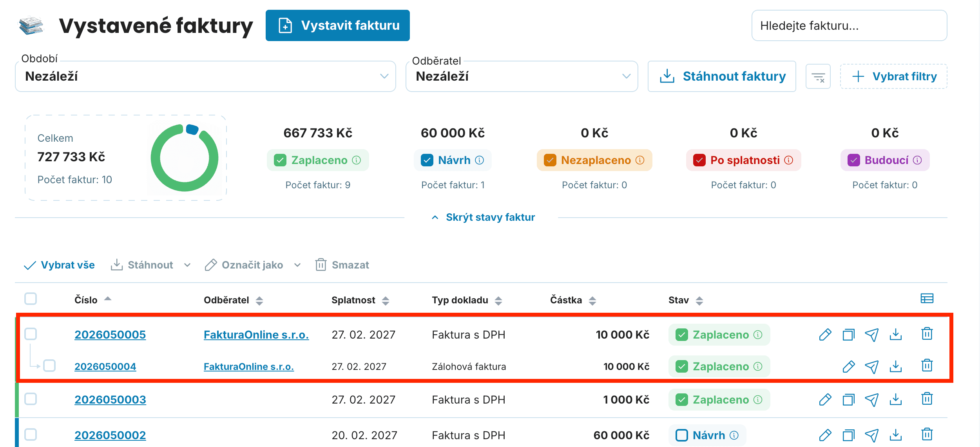Select invoice 2026050002 checkbox
This screenshot has height=447, width=980.
click(31, 434)
